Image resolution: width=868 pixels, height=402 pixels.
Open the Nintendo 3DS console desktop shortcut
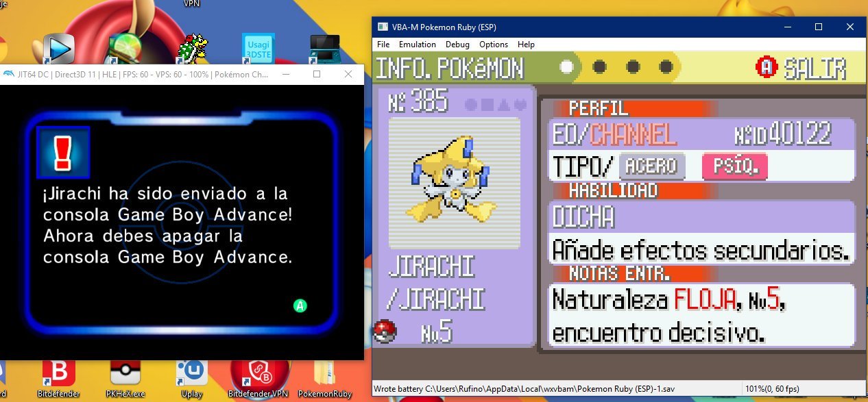326,50
